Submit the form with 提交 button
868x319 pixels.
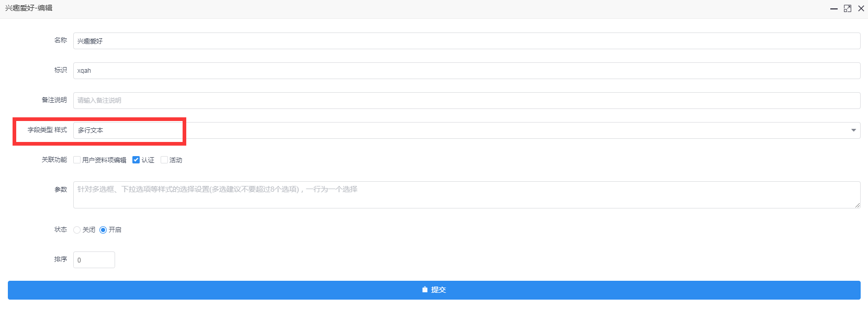coord(434,290)
